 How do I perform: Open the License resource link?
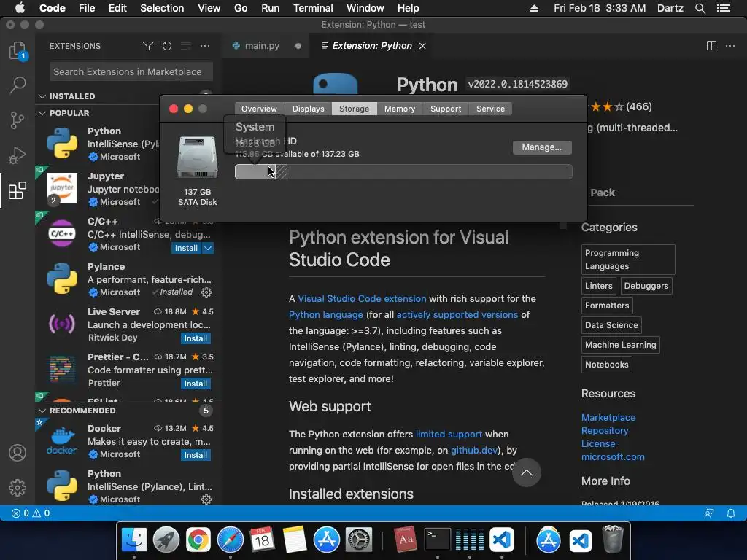tap(598, 444)
